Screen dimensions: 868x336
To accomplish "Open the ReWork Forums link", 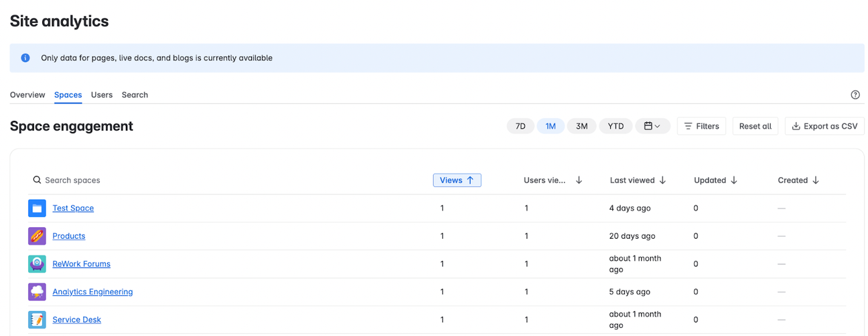I will pyautogui.click(x=82, y=264).
